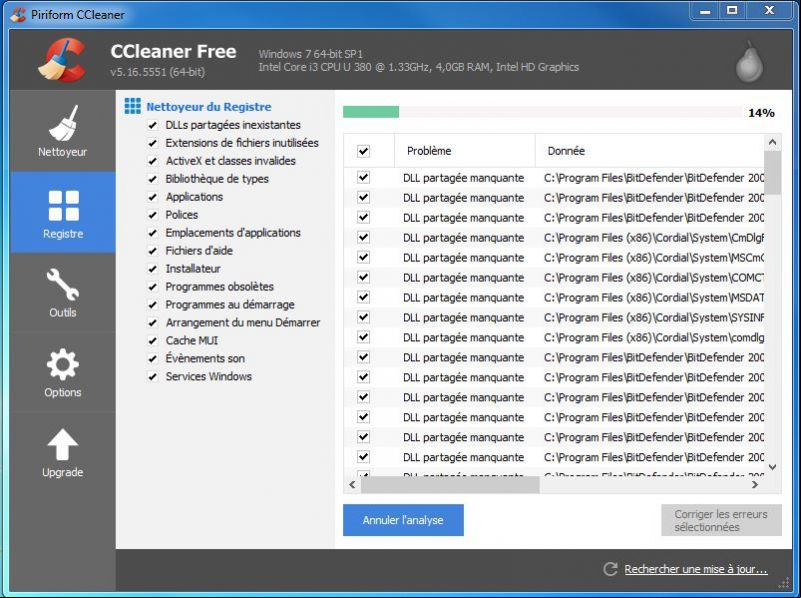Select the Cordial\System\MSDAT row data
The height and width of the screenshot is (598, 801).
coord(654,297)
